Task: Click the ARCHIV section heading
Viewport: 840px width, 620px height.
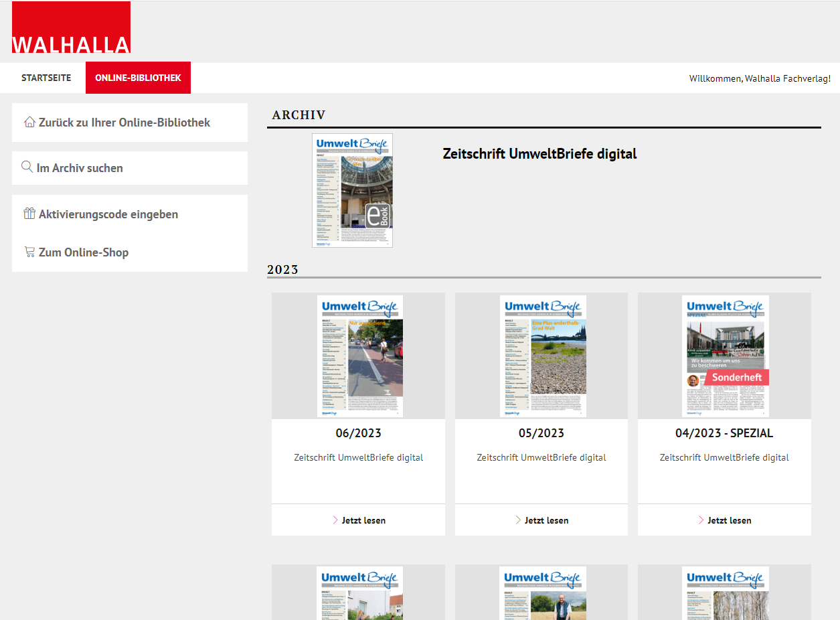Action: [x=299, y=115]
